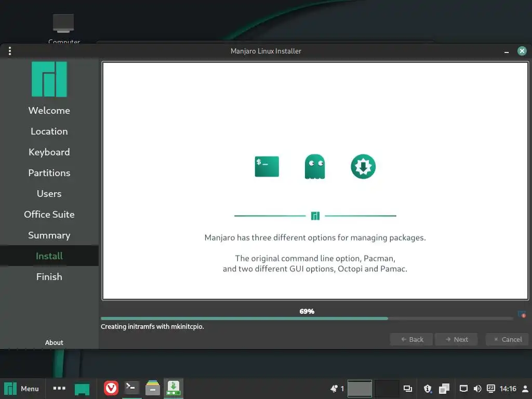The image size is (532, 399).
Task: Click the 'Octopi and Pamac' text line
Action: (315, 269)
